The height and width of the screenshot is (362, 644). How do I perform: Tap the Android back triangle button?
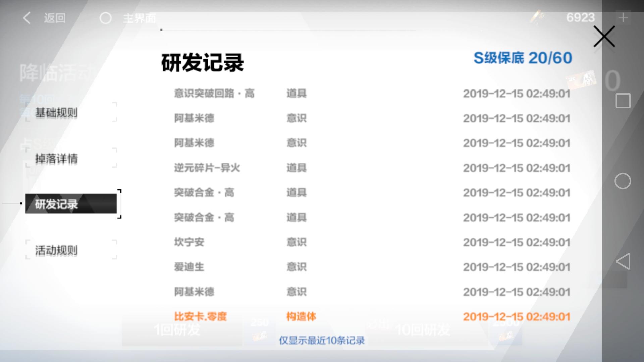(x=623, y=261)
